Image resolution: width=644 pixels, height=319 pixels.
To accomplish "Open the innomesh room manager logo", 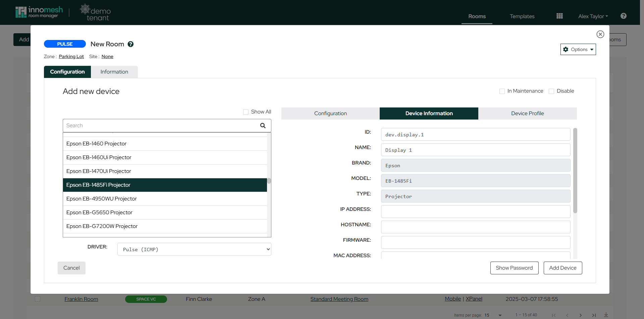I will click(39, 12).
